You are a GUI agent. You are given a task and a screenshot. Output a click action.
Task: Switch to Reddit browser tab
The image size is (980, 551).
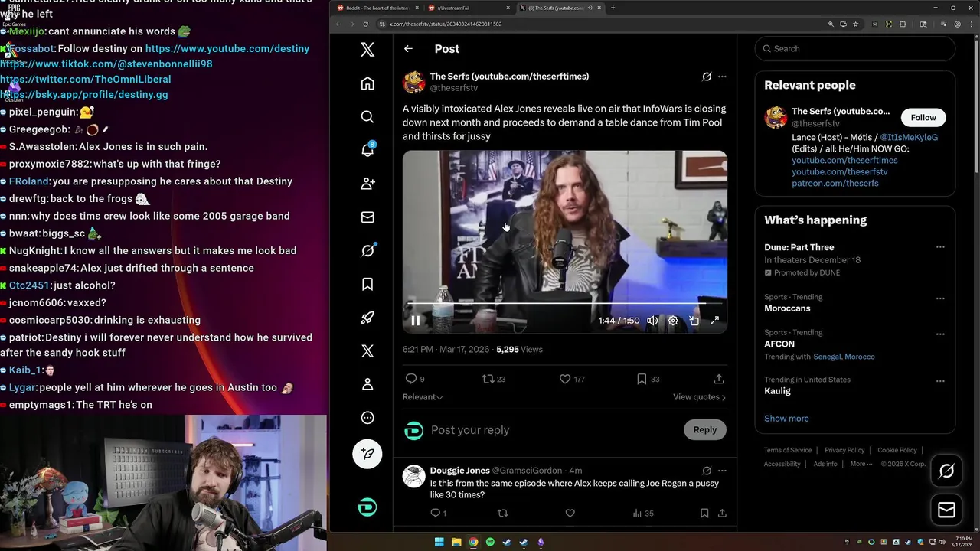(x=377, y=8)
